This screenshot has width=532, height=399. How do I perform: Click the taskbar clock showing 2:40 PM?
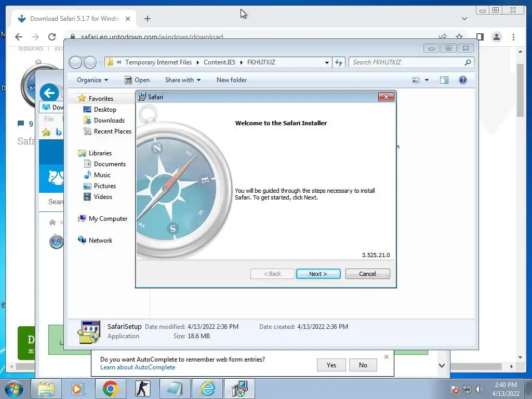pos(506,389)
